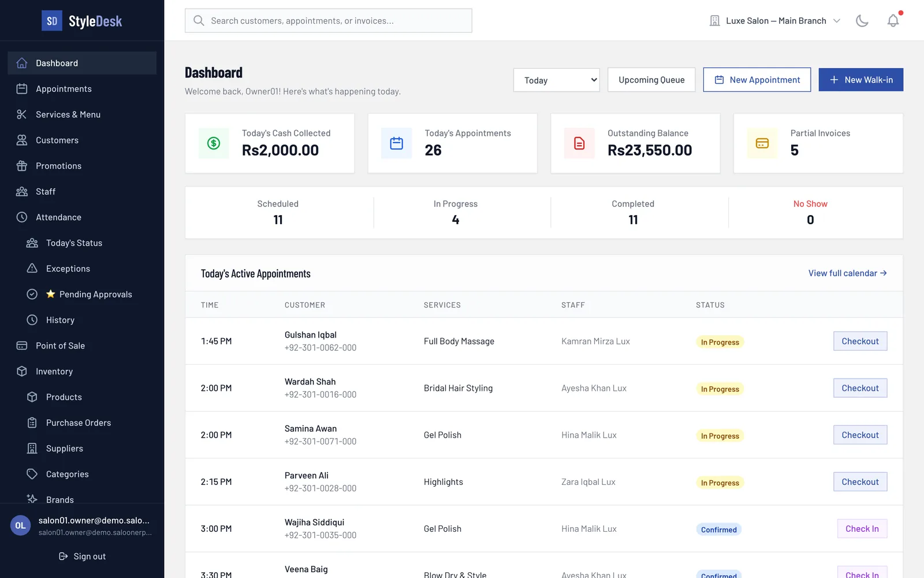Click the Products box icon
924x578 pixels.
point(32,397)
